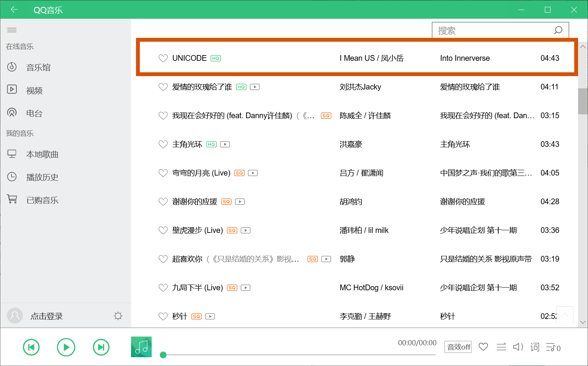
Task: Click the back-to-top arrow button
Action: 565,315
